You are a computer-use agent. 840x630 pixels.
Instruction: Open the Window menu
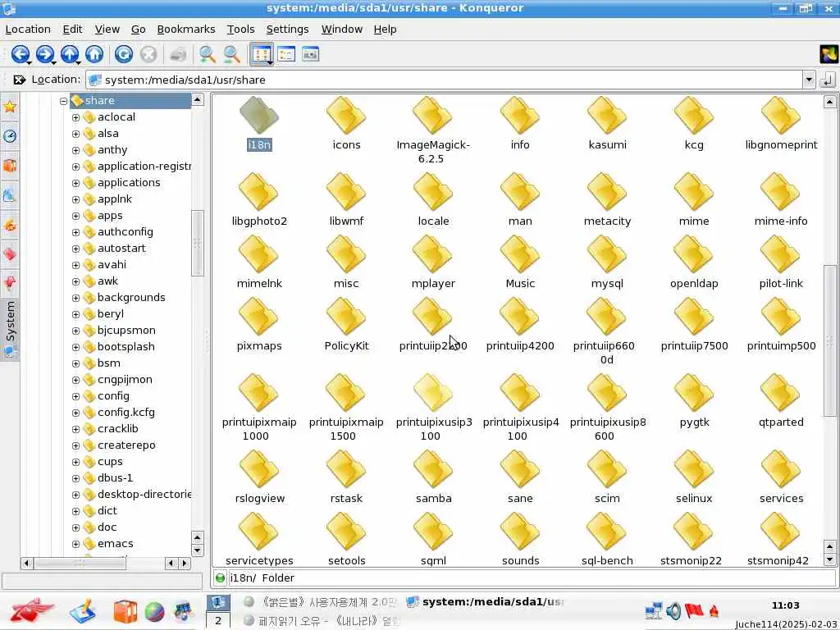click(x=342, y=30)
